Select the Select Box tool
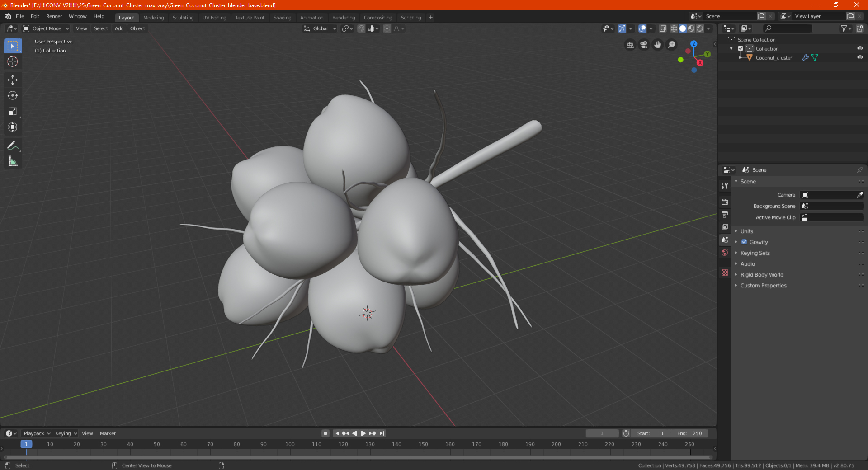868x470 pixels. (13, 46)
